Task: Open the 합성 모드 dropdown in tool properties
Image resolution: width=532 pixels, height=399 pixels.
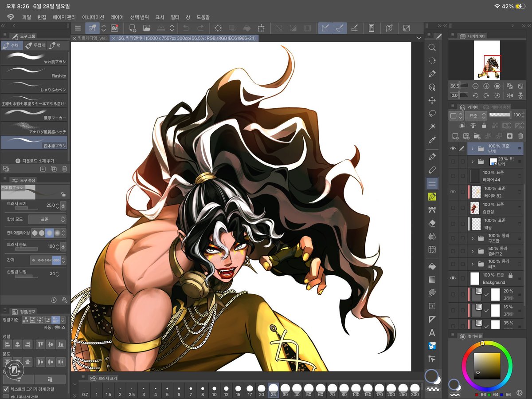Action: [47, 219]
